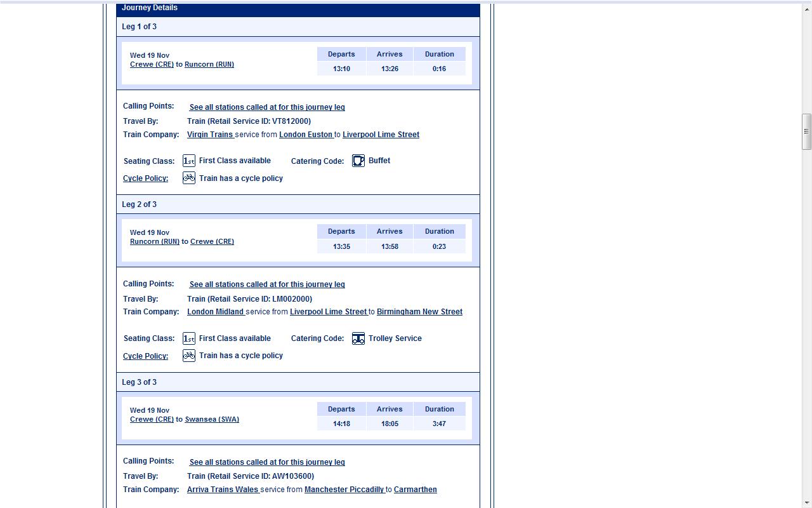The height and width of the screenshot is (508, 812).
Task: Click the First Class icon in Leg 2
Action: (x=189, y=338)
